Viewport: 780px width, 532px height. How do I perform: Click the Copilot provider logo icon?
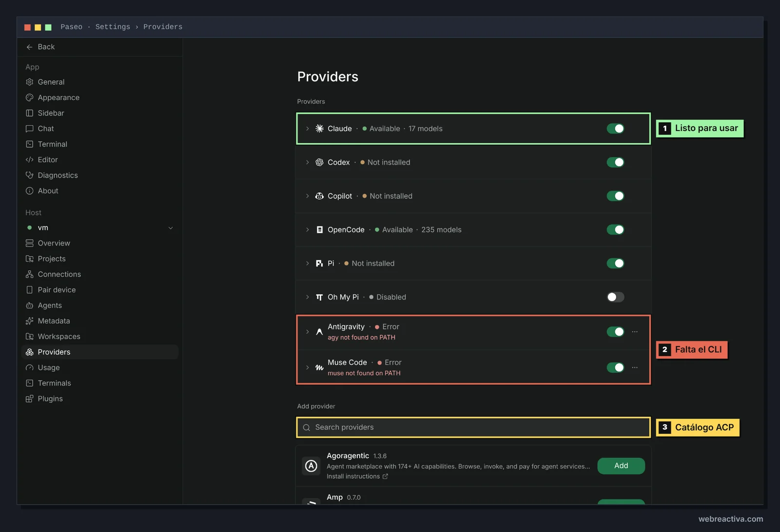(x=319, y=196)
